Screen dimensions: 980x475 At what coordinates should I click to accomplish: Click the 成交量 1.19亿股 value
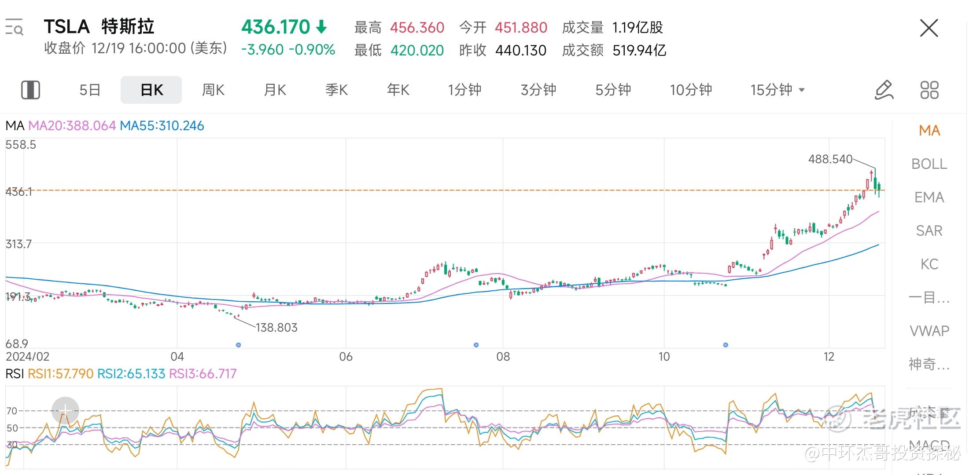click(x=637, y=28)
